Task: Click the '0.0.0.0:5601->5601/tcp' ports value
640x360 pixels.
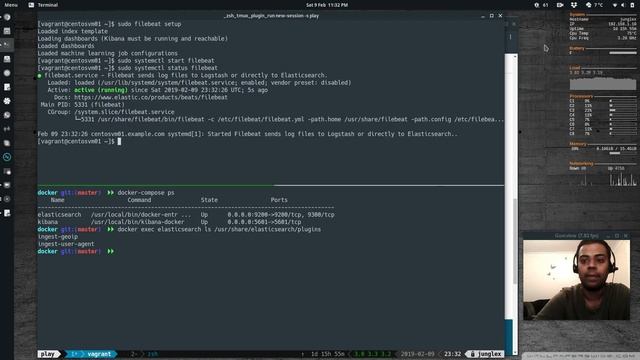Action: click(264, 222)
